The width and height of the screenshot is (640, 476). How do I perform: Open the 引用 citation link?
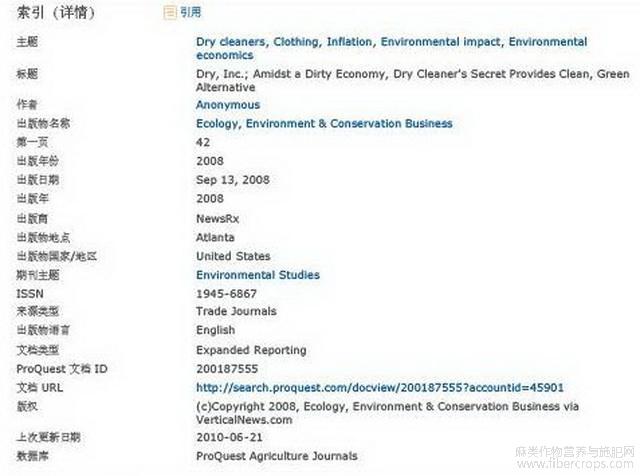coord(191,12)
